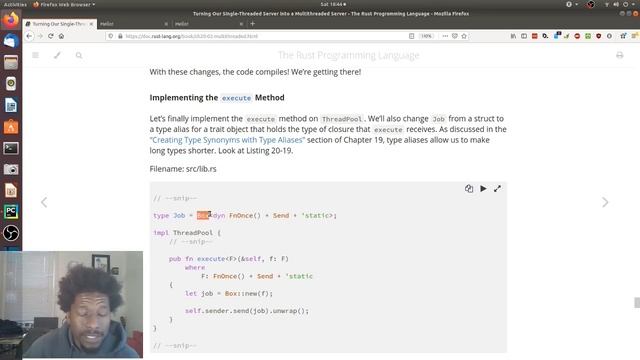Open a new tab with plus button
Image resolution: width=640 pixels, height=360 pixels.
[253, 24]
